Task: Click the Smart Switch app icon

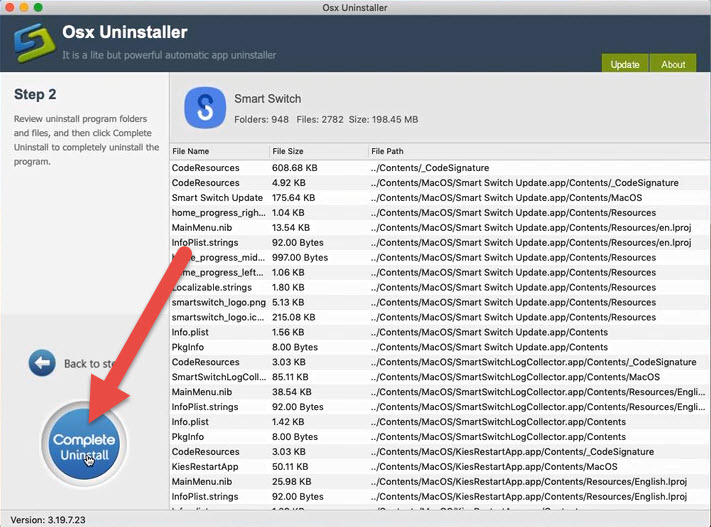Action: [x=205, y=108]
